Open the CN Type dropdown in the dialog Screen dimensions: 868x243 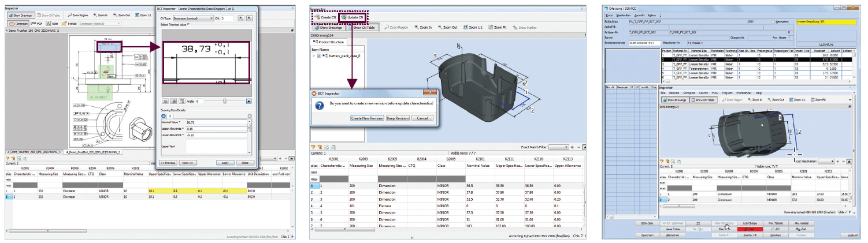[x=194, y=18]
